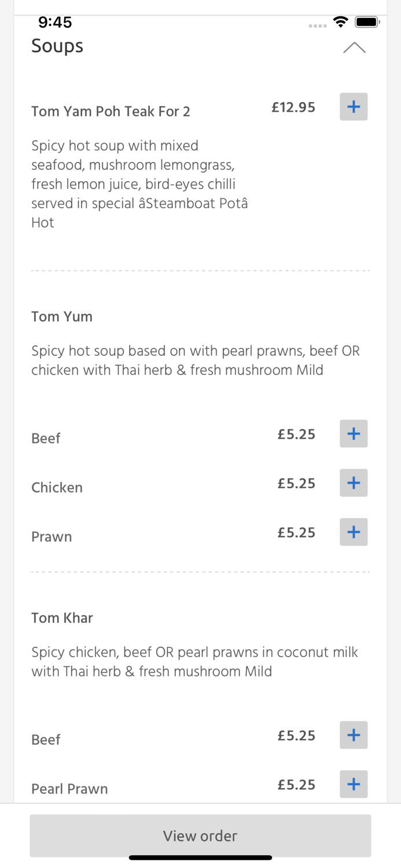The width and height of the screenshot is (401, 868).
Task: Click the chevron above the price column
Action: 354,47
